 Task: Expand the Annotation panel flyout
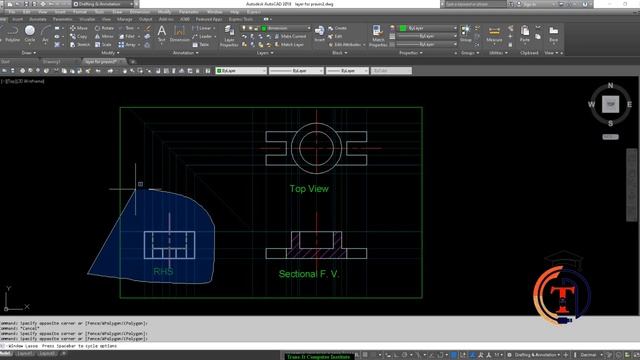[185, 53]
